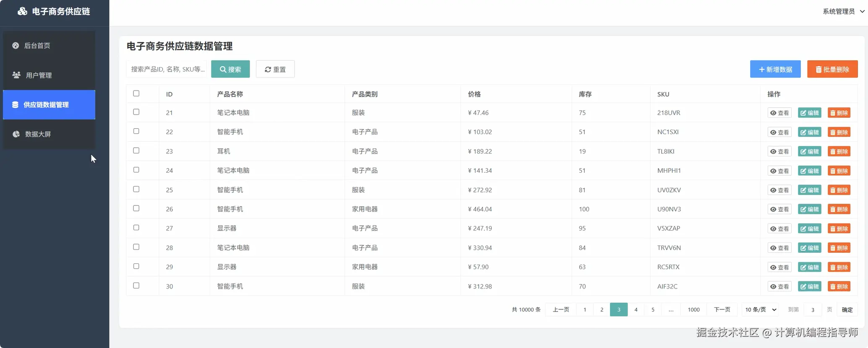Jump to page 4

point(636,309)
